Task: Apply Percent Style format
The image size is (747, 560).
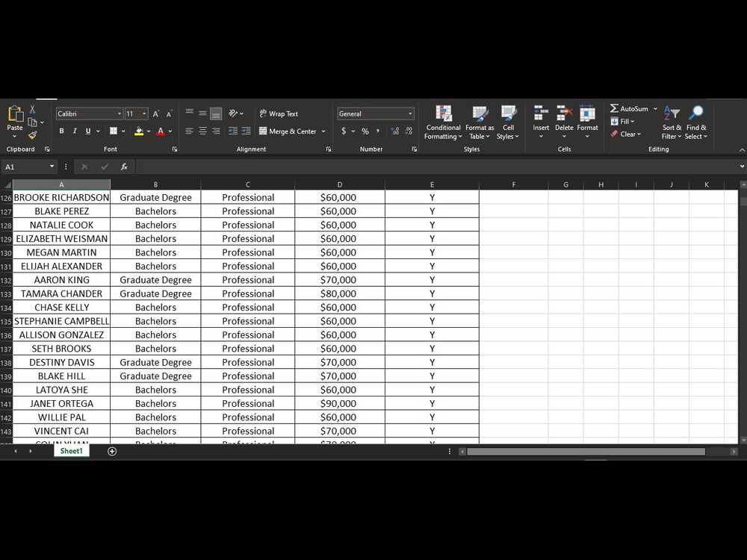Action: 365,131
